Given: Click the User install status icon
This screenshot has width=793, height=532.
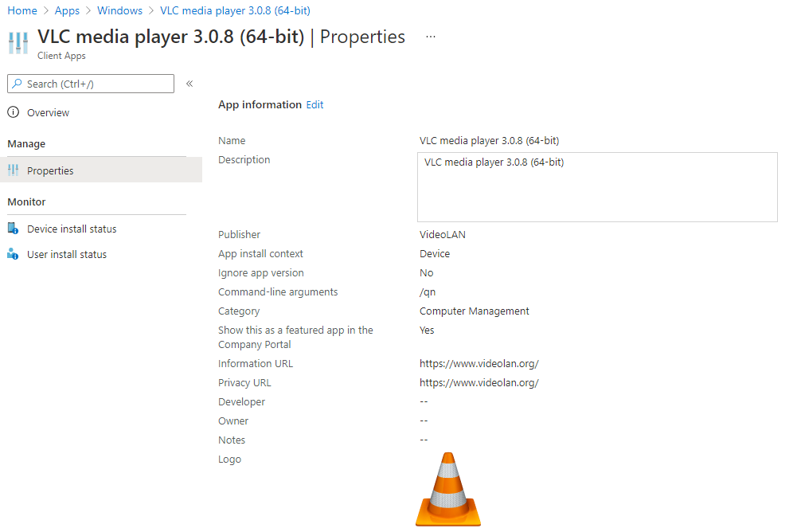Looking at the screenshot, I should (x=14, y=254).
